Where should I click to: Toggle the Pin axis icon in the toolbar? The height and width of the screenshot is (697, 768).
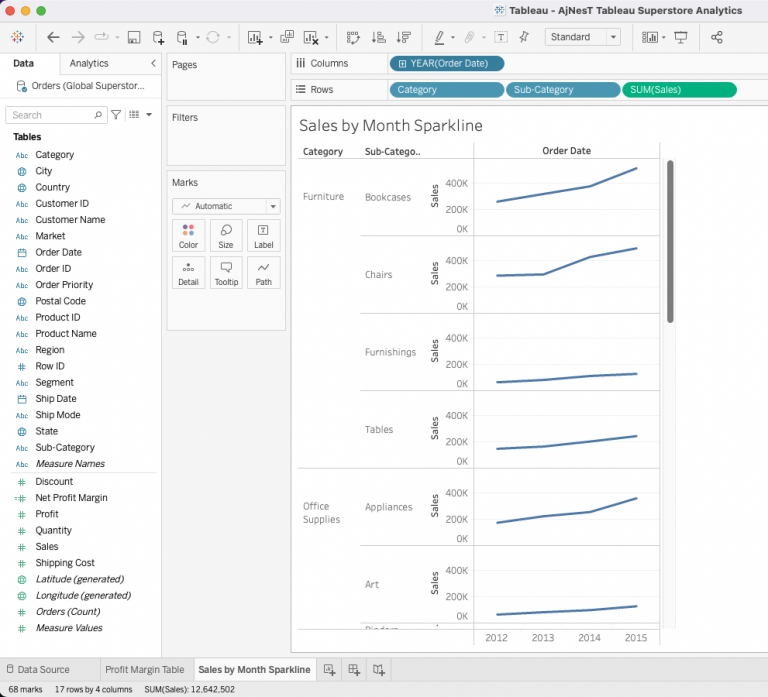tap(523, 37)
